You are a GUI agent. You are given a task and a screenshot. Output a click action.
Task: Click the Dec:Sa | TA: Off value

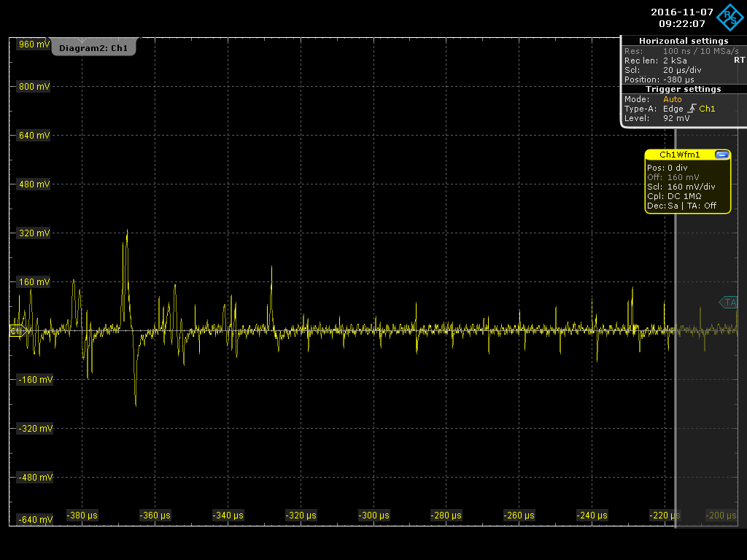pos(682,206)
